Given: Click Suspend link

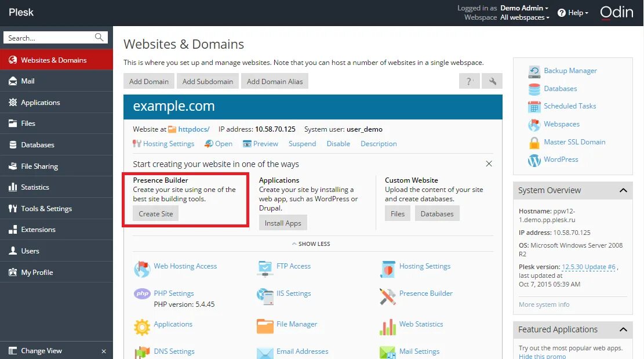Looking at the screenshot, I should [302, 144].
